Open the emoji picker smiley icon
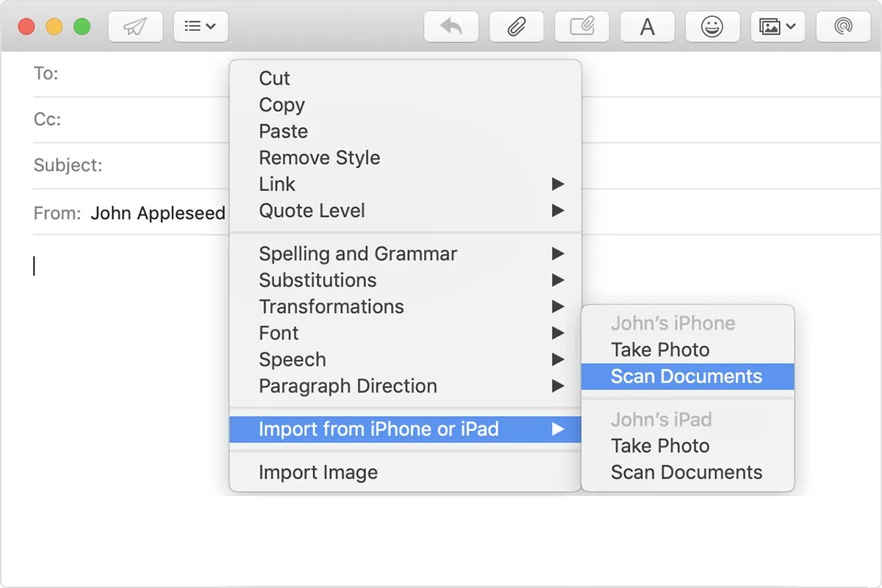The width and height of the screenshot is (882, 588). tap(711, 27)
